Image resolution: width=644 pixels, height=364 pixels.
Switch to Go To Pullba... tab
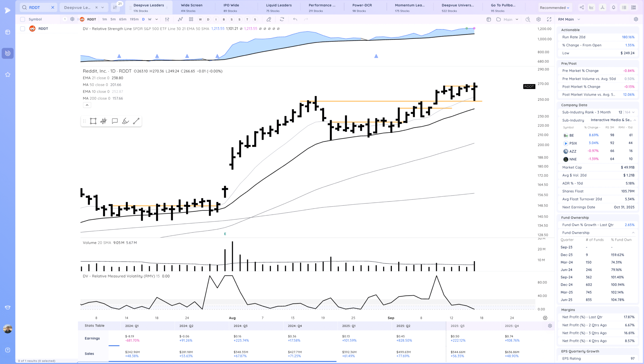click(503, 8)
